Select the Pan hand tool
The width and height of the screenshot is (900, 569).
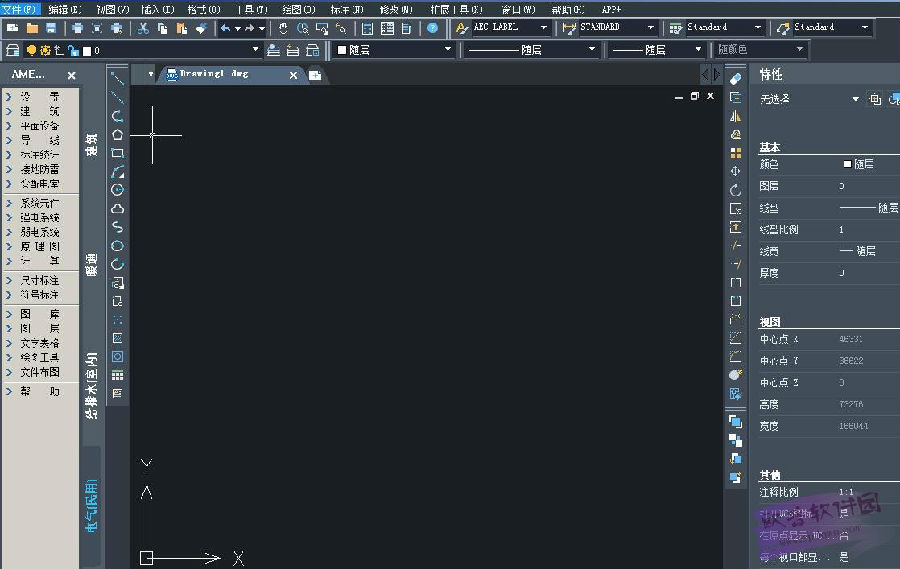(x=283, y=28)
